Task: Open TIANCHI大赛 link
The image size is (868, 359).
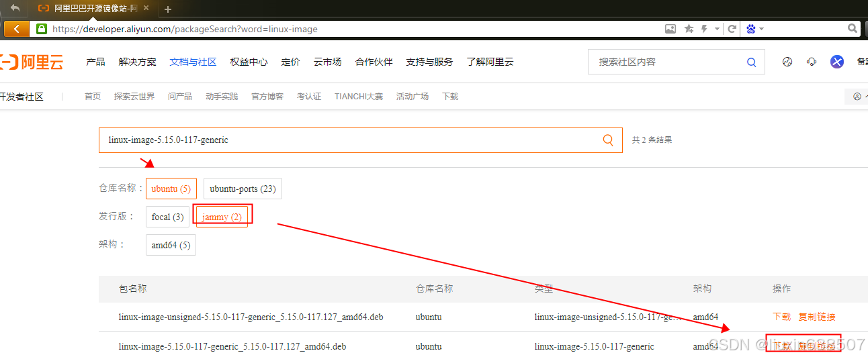Action: click(x=359, y=97)
